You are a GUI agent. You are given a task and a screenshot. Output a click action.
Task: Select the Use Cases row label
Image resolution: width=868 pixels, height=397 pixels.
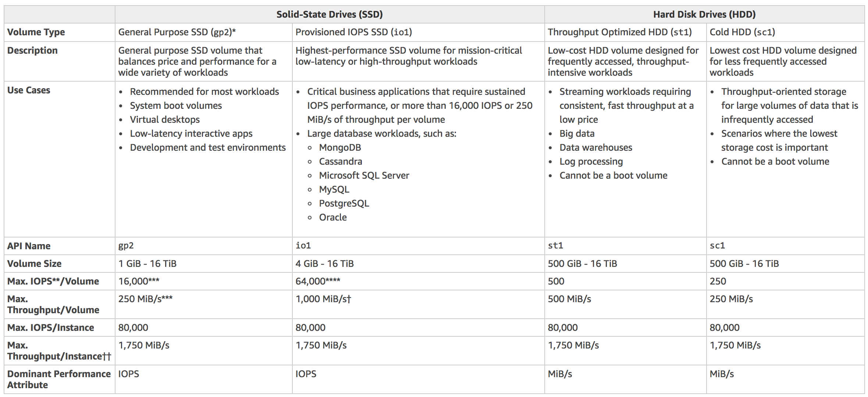point(29,90)
